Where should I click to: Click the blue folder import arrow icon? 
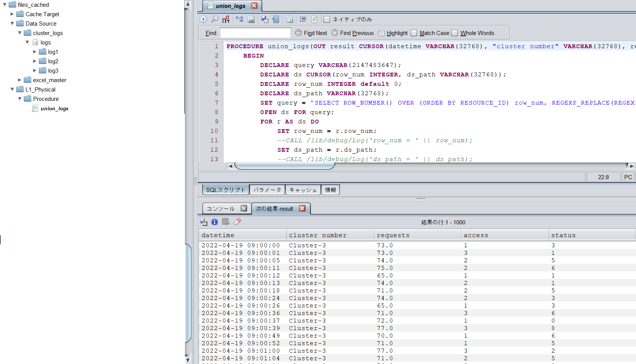pos(276,19)
